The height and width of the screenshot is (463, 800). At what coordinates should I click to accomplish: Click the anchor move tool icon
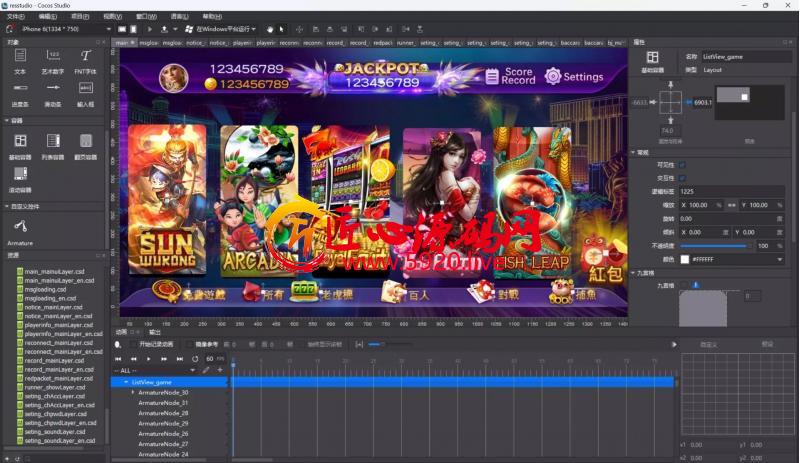tap(299, 29)
